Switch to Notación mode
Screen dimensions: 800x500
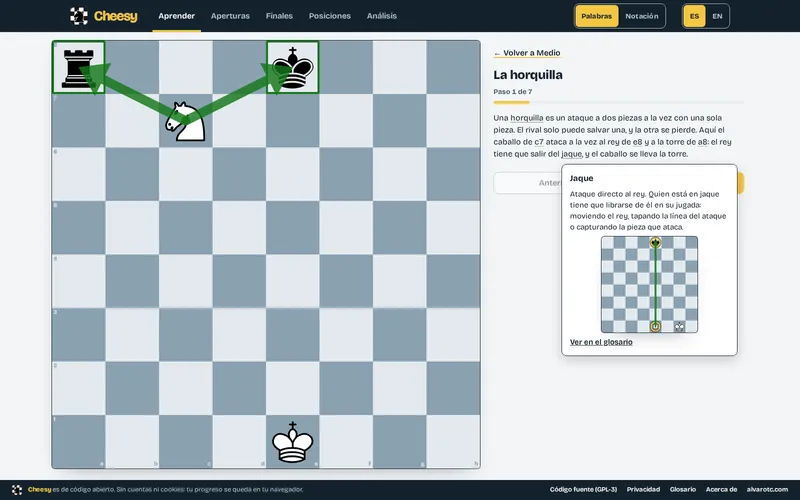(x=642, y=16)
